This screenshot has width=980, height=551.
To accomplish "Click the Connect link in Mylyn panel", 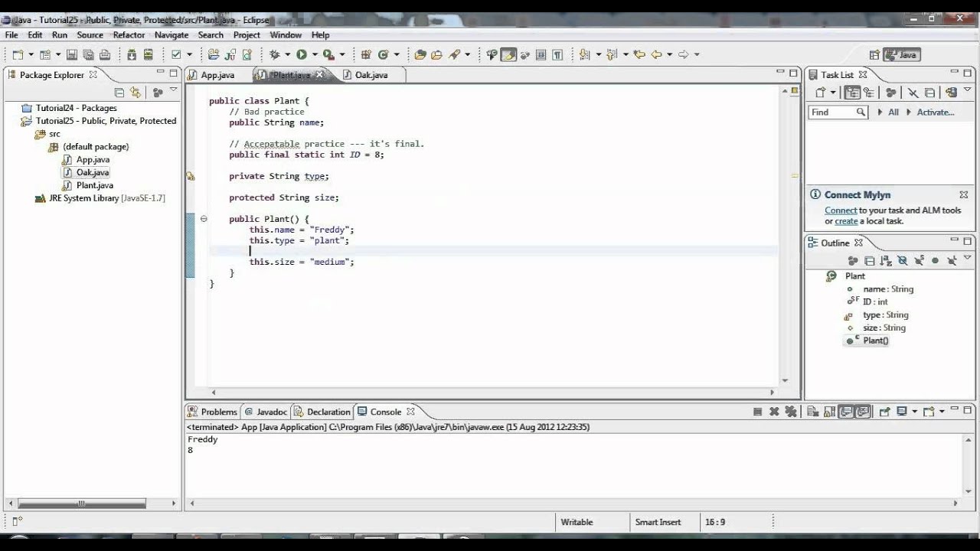I will point(841,210).
